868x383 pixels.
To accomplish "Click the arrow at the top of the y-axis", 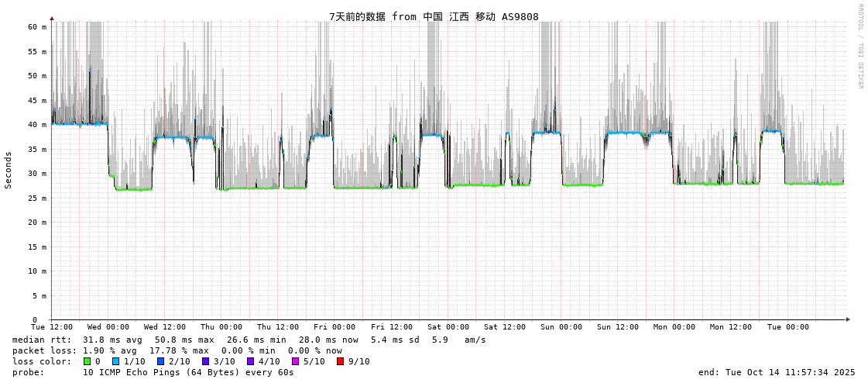I will pos(52,18).
